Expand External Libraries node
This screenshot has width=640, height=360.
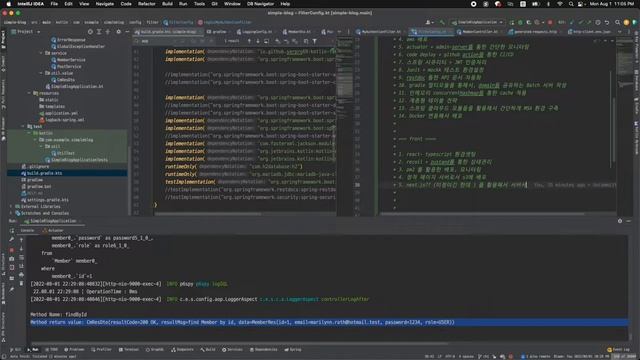tap(11, 207)
